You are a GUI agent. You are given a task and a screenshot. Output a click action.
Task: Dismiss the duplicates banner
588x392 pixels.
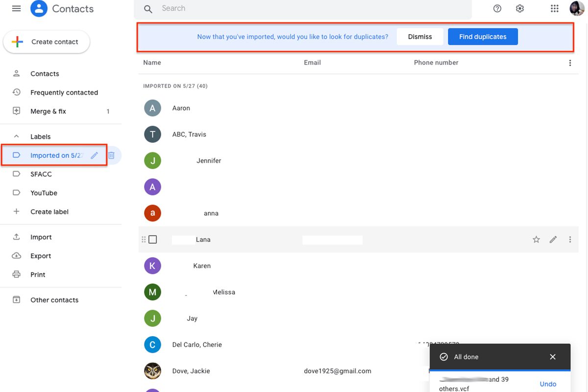[420, 37]
